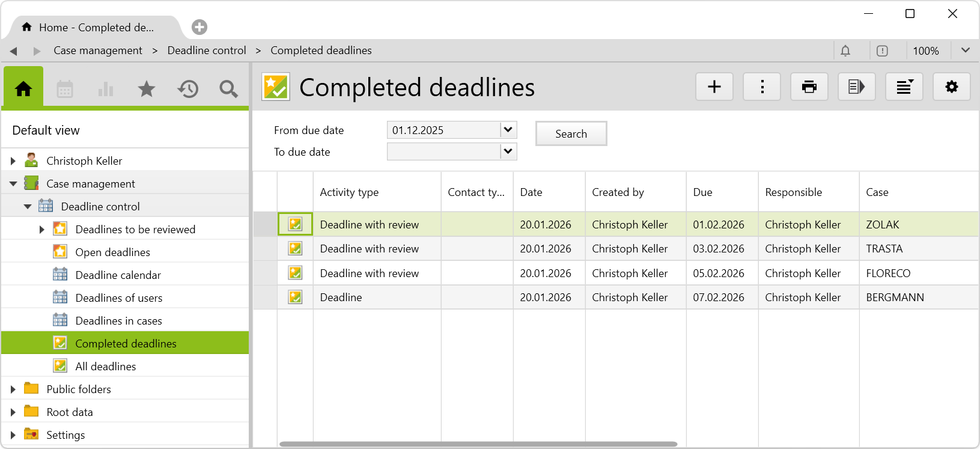Screen dimensions: 980x449
Task: Click the plus button to add new deadline
Action: pyautogui.click(x=714, y=87)
